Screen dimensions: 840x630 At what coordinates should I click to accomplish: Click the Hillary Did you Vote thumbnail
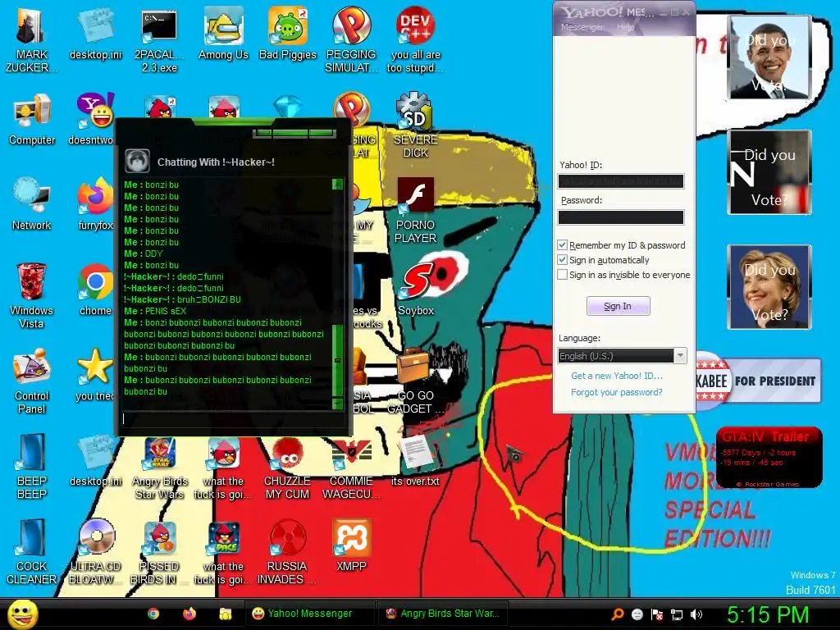coord(769,286)
